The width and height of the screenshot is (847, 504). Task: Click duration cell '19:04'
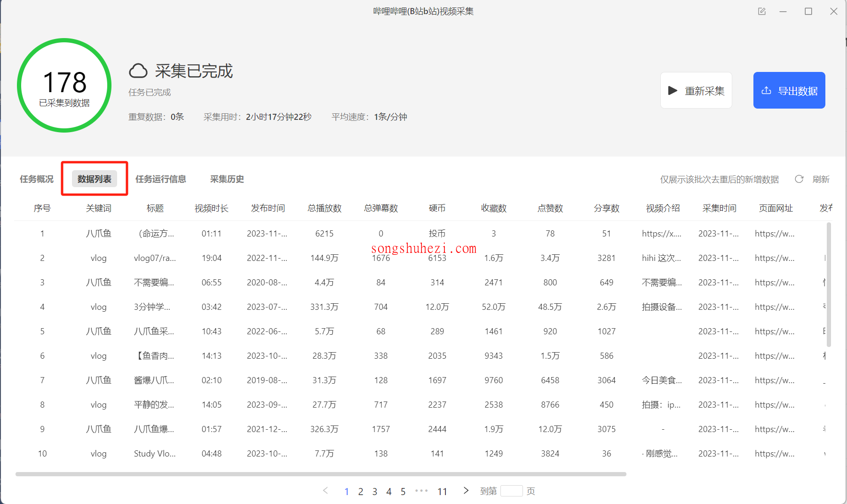(x=212, y=258)
